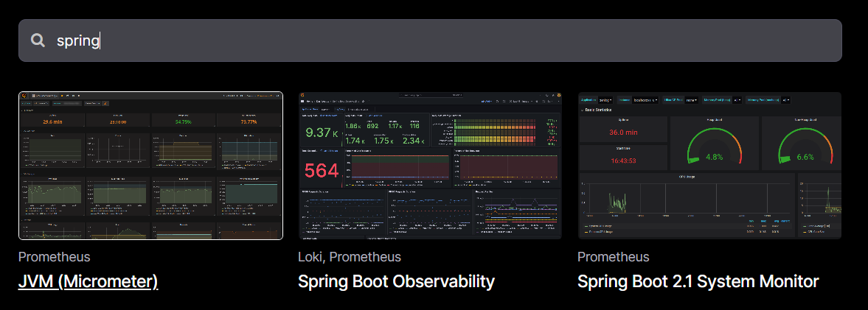Follow the Spring Boot Observability title link
868x310 pixels.
[396, 281]
